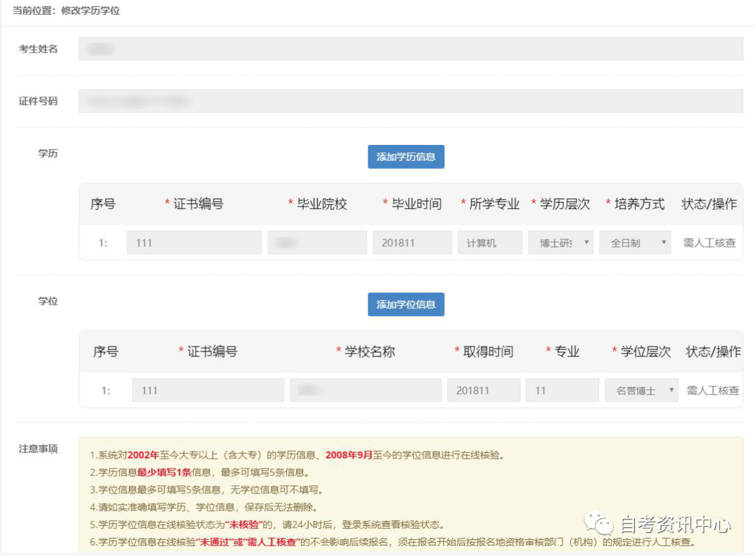Click the 当前位置：修改学历学位 breadcrumb text
The width and height of the screenshot is (756, 558).
(66, 11)
